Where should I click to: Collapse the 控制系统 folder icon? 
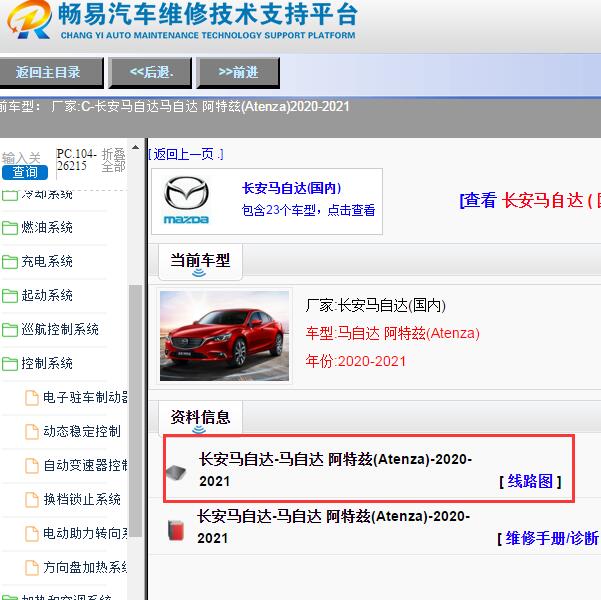coord(10,364)
